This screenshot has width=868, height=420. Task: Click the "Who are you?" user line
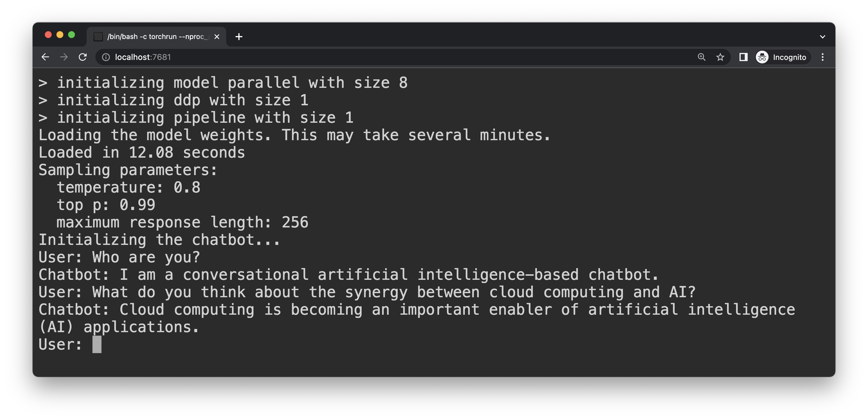click(119, 257)
